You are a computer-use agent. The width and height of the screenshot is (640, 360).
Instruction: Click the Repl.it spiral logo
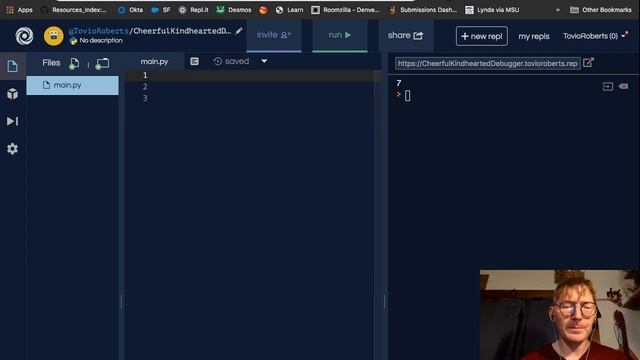24,36
